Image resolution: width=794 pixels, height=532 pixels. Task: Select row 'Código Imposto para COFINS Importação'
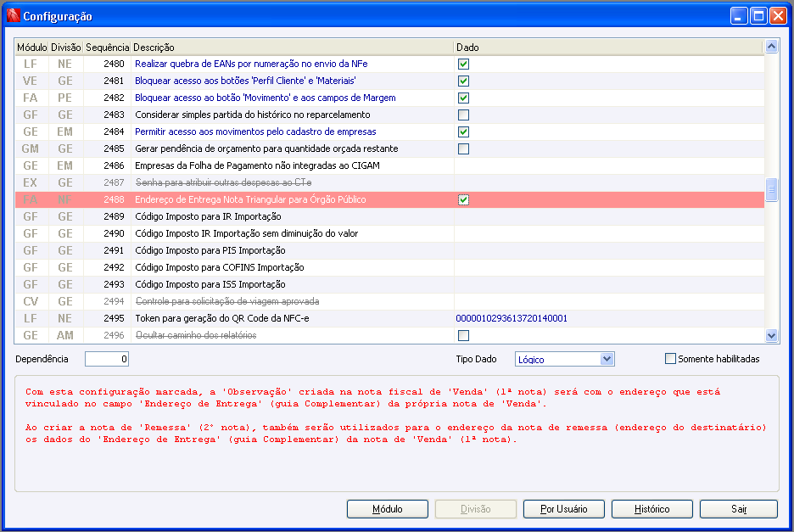[389, 267]
